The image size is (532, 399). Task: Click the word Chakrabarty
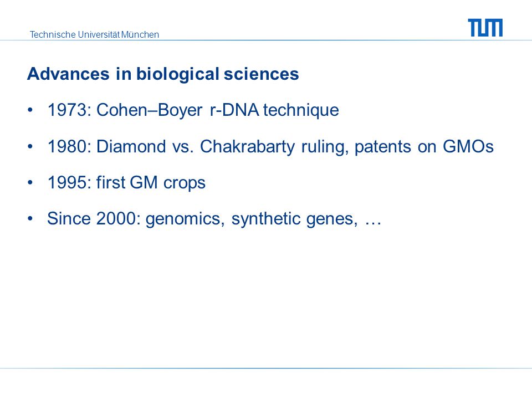(247, 147)
